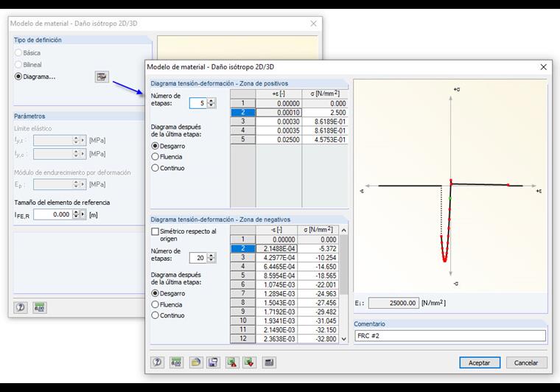Open units icon in the back dialog
The width and height of the screenshot is (560, 392).
coord(40,307)
